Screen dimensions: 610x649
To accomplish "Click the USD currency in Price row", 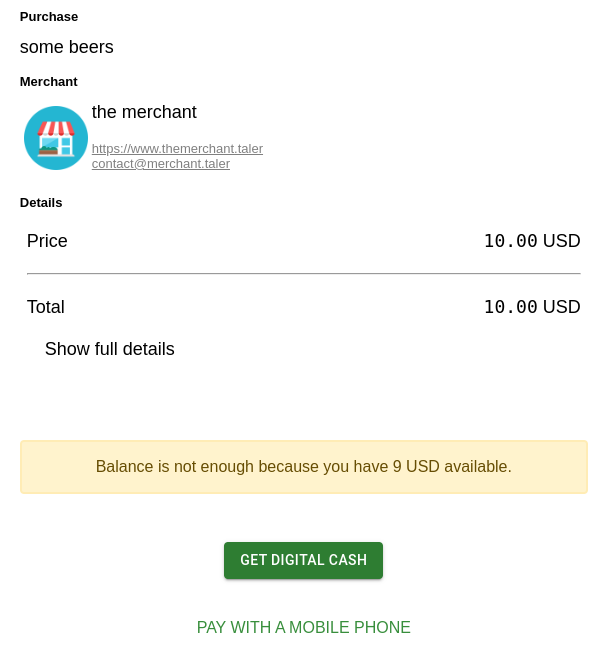I will coord(561,241).
